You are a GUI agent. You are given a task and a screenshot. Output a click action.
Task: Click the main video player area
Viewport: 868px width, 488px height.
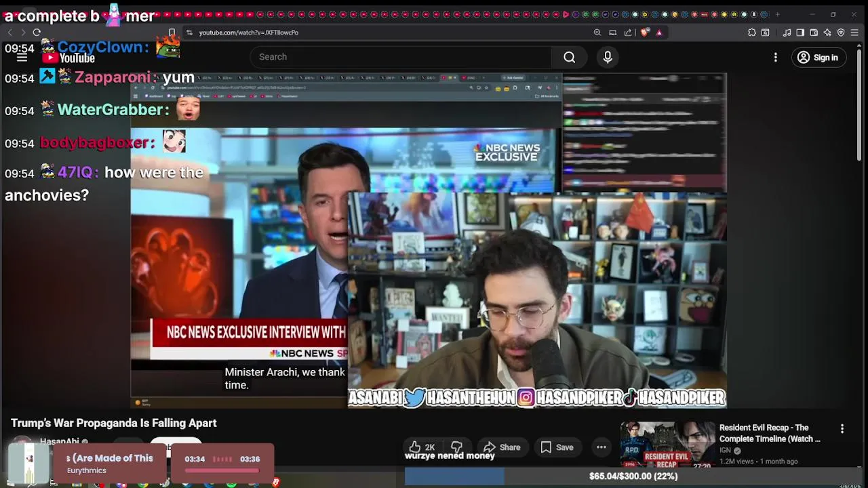tap(429, 241)
